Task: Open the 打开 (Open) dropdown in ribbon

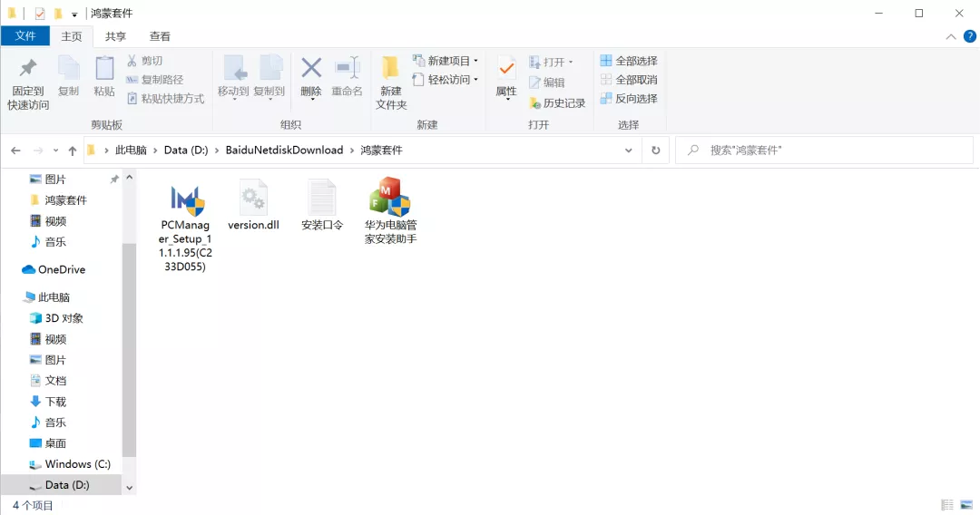Action: point(551,62)
